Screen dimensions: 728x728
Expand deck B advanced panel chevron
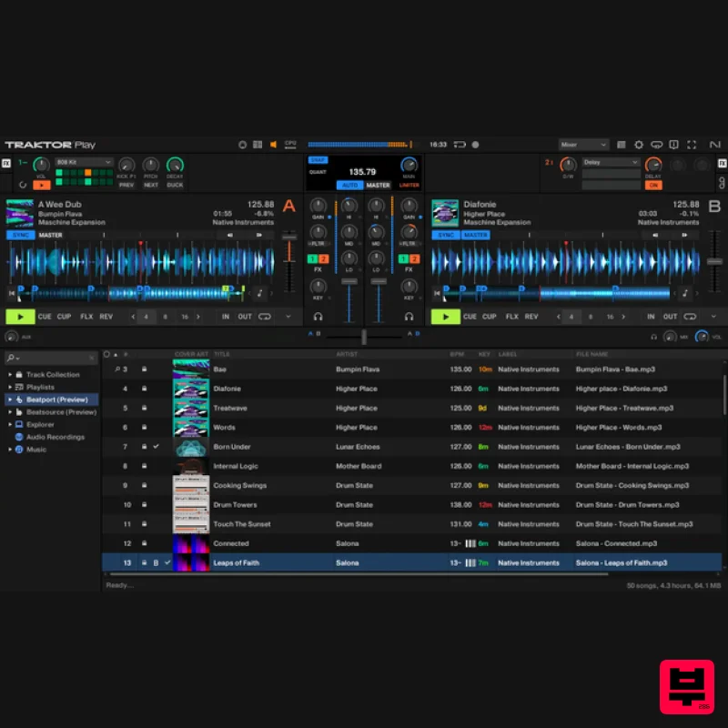713,317
